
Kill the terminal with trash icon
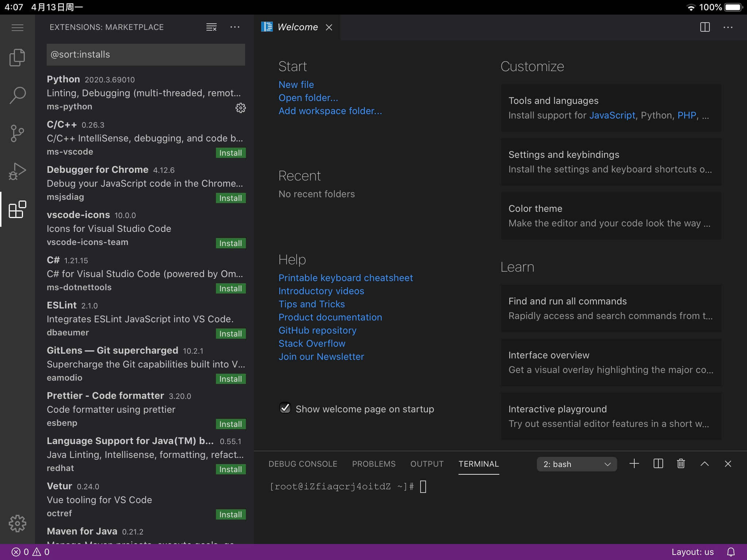pyautogui.click(x=681, y=464)
